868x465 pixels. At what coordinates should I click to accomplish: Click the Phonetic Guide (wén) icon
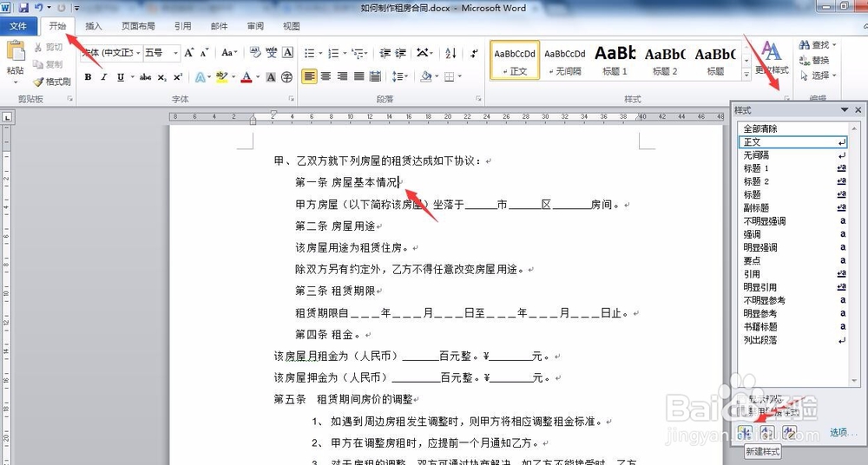[x=271, y=53]
